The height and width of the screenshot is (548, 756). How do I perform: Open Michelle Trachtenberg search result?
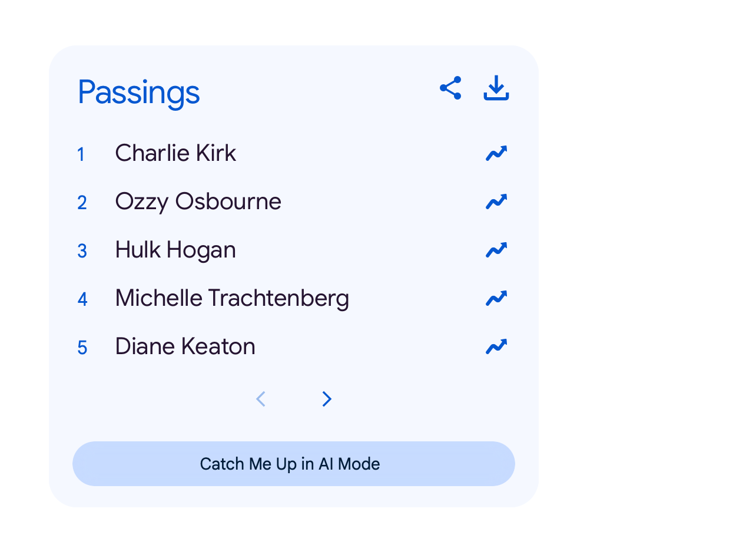232,298
